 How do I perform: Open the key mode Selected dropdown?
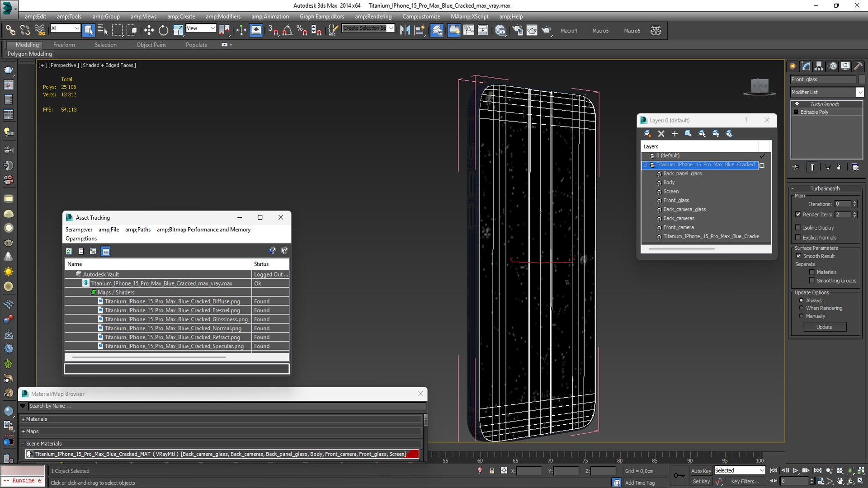pyautogui.click(x=739, y=470)
